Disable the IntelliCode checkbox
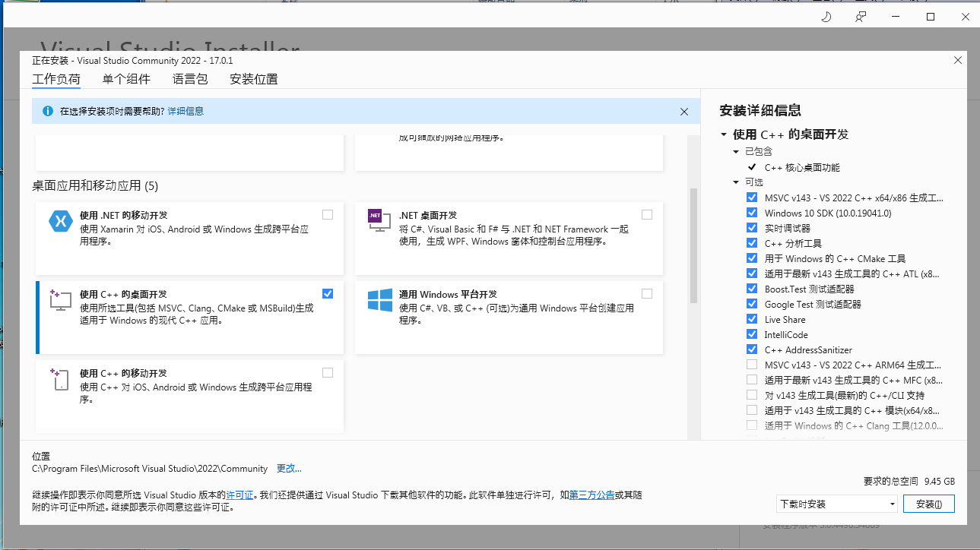The width and height of the screenshot is (980, 550). (751, 334)
